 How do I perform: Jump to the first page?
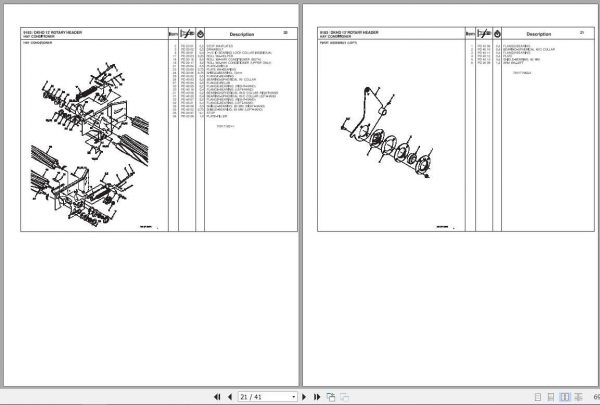(217, 397)
